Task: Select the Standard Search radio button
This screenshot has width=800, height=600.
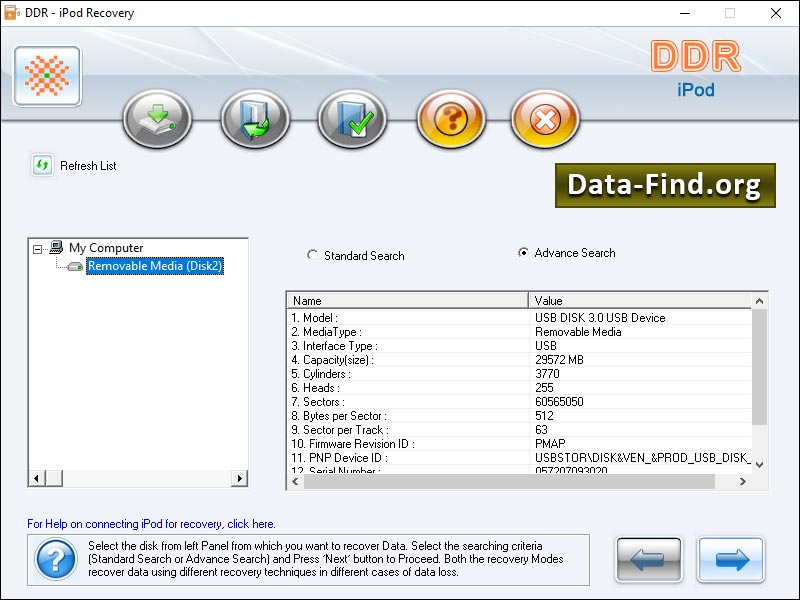Action: pos(313,256)
